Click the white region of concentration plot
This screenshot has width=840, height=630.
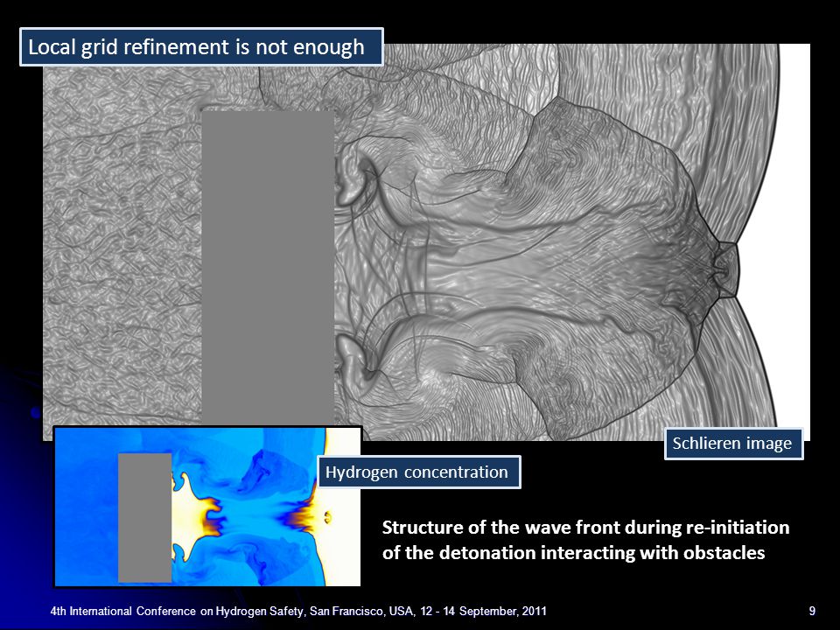click(343, 507)
